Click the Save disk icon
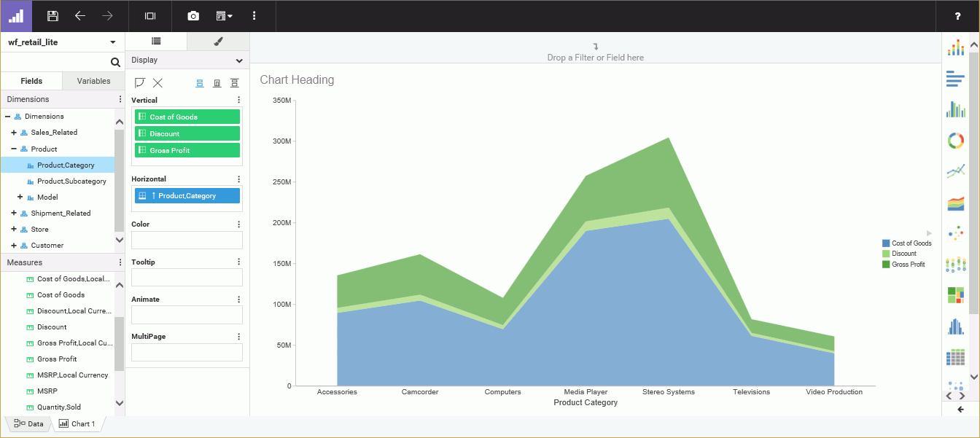980x438 pixels. coord(52,16)
